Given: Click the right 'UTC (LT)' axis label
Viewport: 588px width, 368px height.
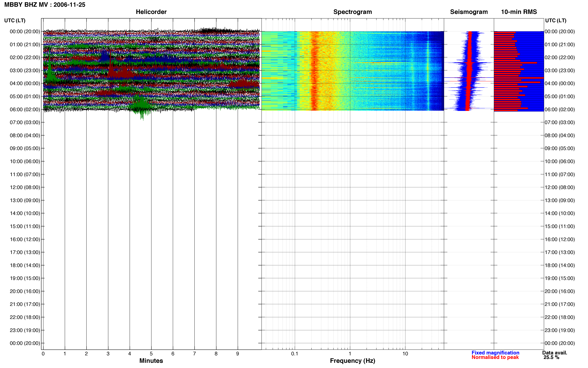Looking at the screenshot, I should tap(556, 20).
